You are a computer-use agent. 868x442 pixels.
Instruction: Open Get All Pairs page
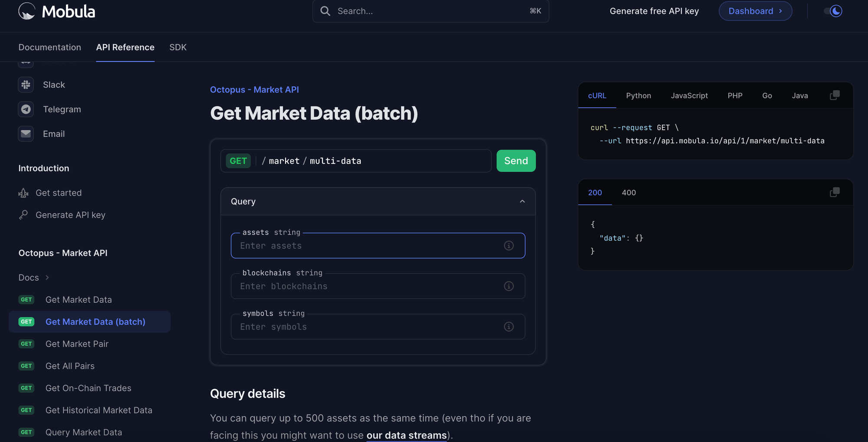pos(70,366)
